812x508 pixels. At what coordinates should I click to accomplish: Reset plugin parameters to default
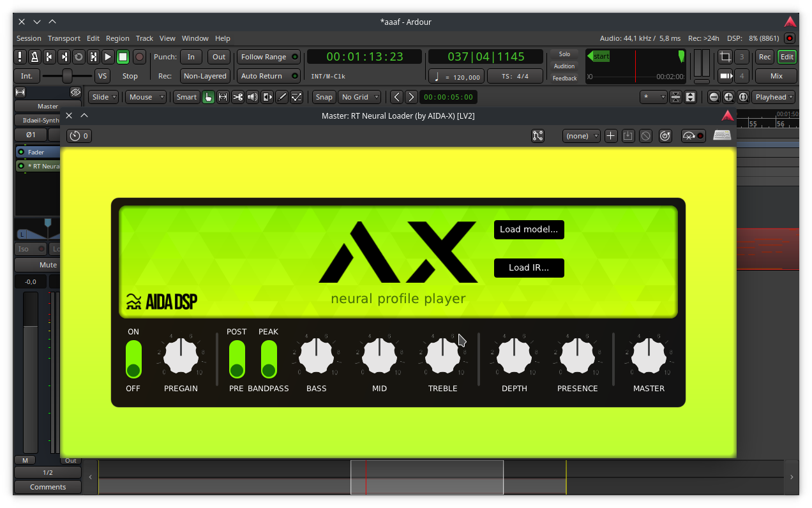click(665, 135)
